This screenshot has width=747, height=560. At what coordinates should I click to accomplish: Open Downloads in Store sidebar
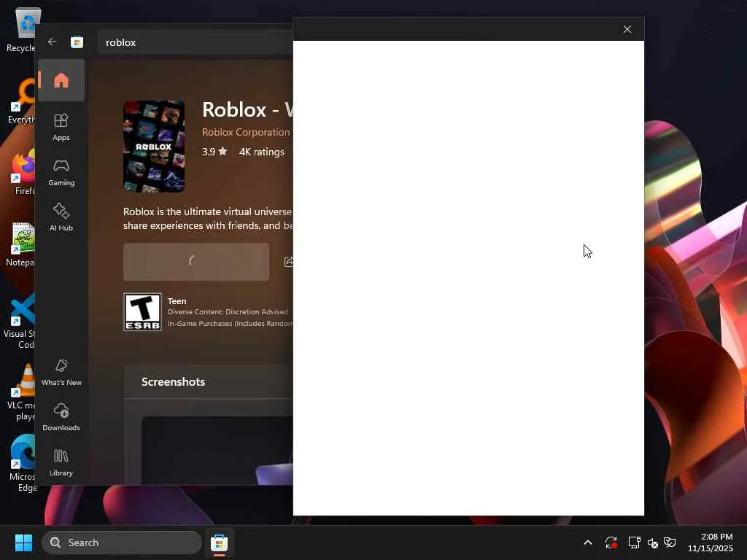pyautogui.click(x=61, y=417)
